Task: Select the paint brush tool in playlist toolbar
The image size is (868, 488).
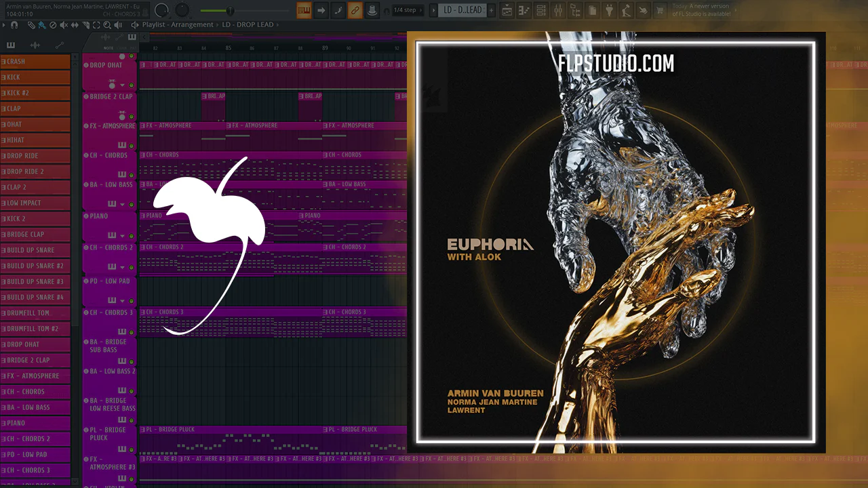Action: point(42,25)
